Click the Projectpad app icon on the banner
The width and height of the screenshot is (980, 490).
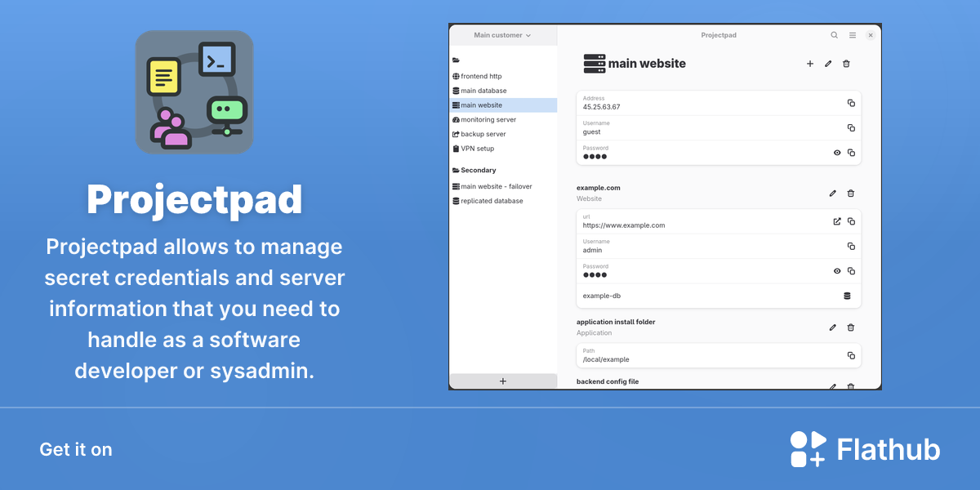click(x=194, y=92)
